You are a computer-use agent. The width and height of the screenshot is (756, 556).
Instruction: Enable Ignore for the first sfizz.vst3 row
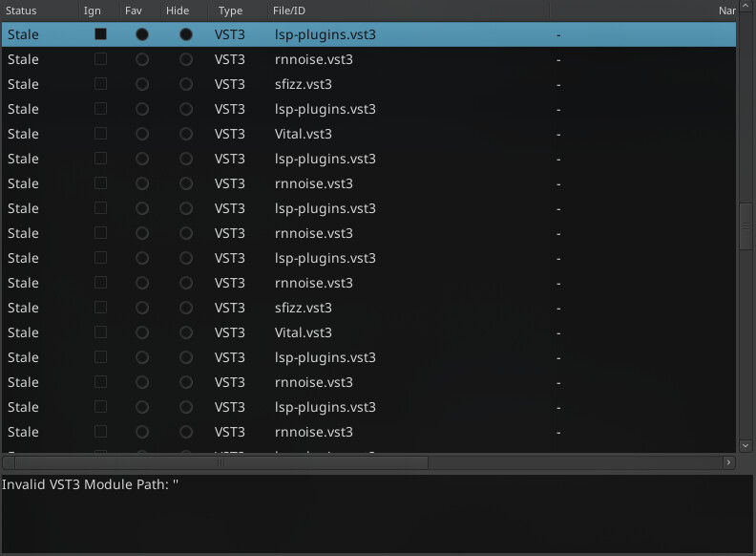100,84
